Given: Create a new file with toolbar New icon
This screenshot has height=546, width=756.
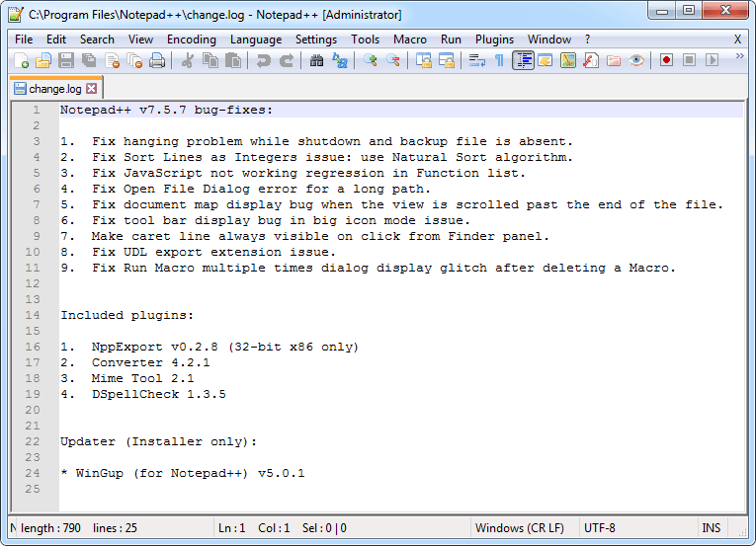Looking at the screenshot, I should coord(21,60).
